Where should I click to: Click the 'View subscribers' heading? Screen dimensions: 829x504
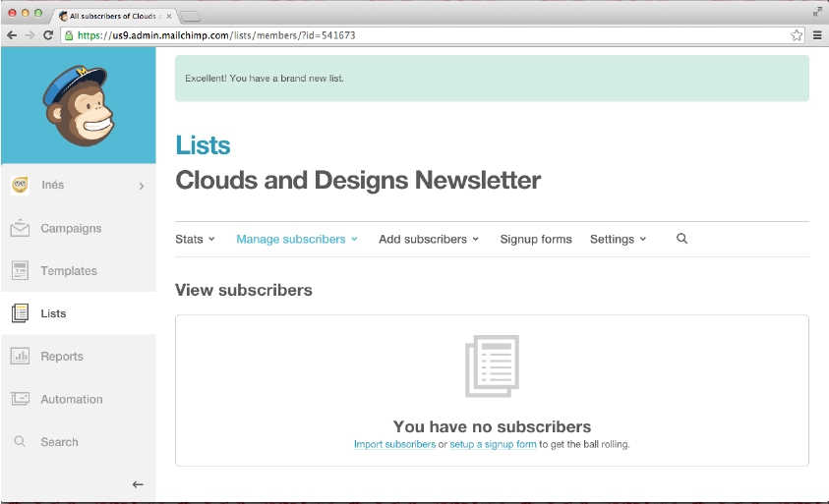pyautogui.click(x=244, y=290)
